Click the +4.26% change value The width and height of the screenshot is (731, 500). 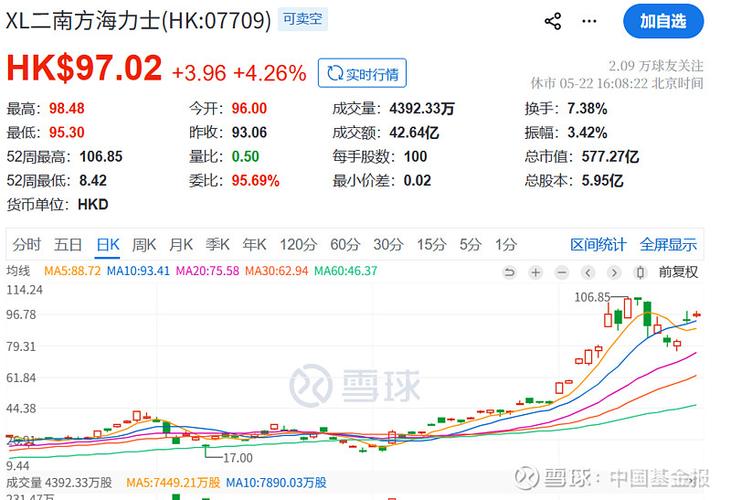(270, 73)
